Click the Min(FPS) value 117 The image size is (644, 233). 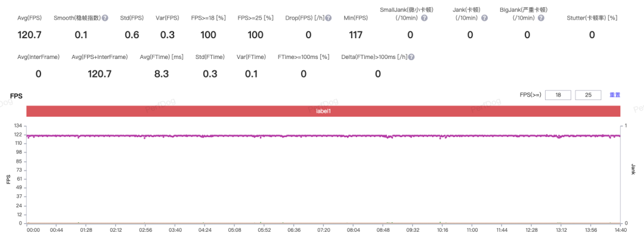(x=355, y=35)
